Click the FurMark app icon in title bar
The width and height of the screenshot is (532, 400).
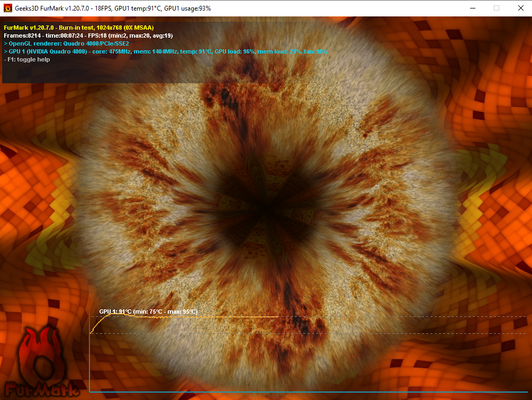[x=7, y=8]
